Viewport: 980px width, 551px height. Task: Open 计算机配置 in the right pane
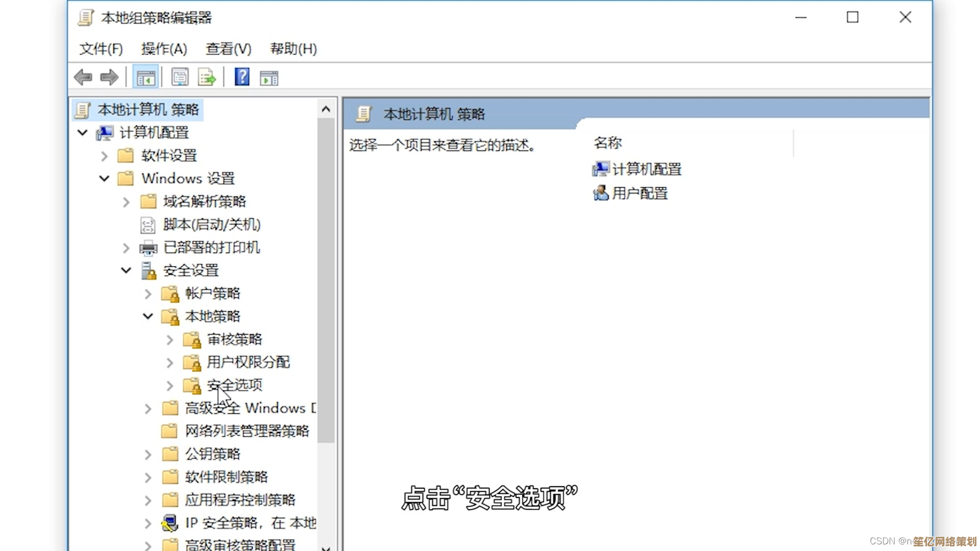[x=646, y=169]
